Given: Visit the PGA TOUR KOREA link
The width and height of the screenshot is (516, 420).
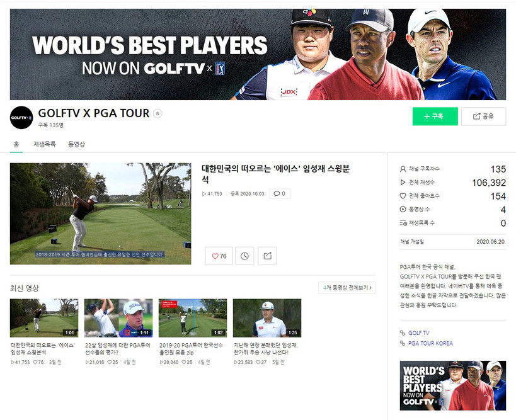Looking at the screenshot, I should [430, 343].
